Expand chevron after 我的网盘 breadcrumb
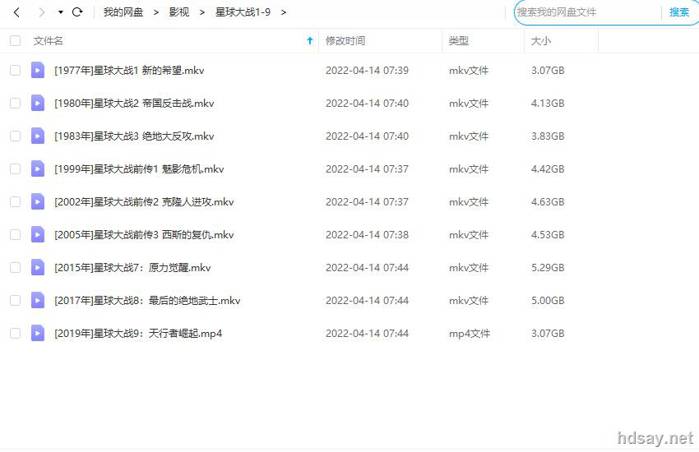699x452 pixels. [x=156, y=12]
